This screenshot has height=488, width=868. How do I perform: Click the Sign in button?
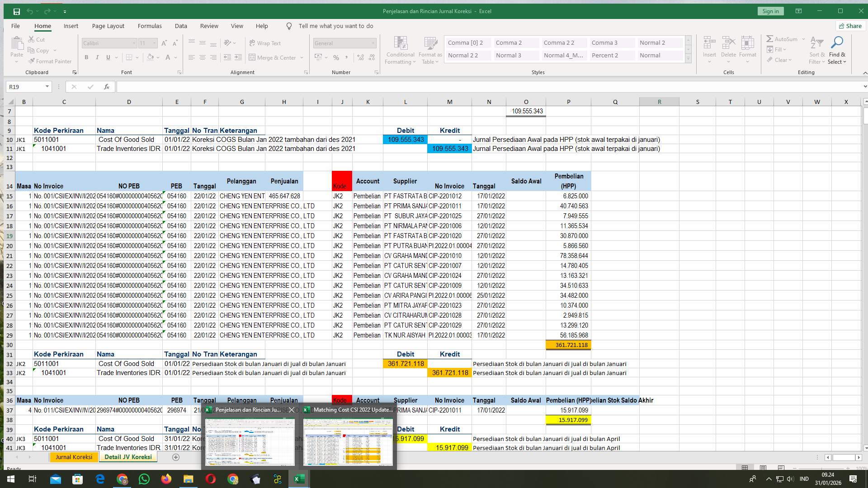pyautogui.click(x=770, y=11)
